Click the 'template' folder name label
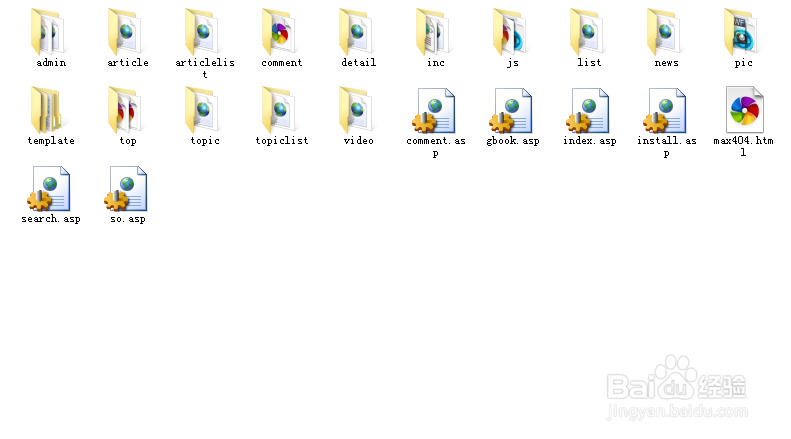 click(x=51, y=141)
